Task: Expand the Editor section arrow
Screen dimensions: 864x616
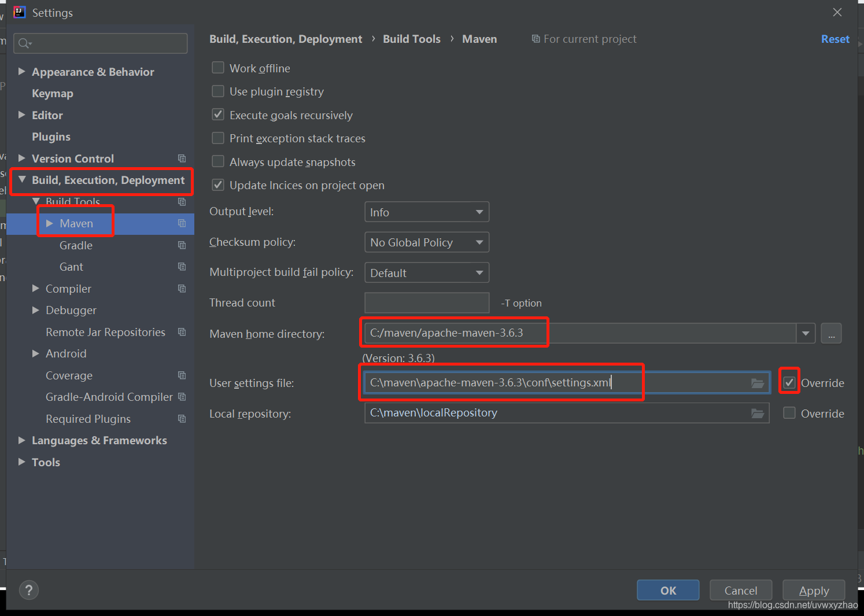Action: (x=22, y=115)
